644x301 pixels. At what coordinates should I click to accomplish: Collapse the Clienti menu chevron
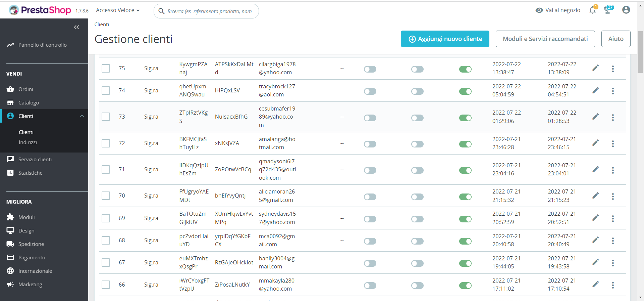click(x=82, y=116)
